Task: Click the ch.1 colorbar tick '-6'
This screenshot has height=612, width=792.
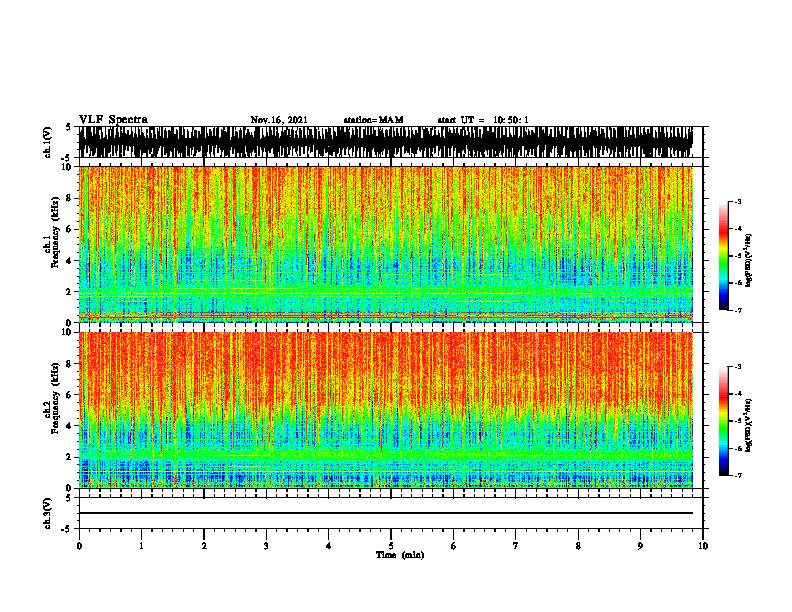Action: [738, 283]
